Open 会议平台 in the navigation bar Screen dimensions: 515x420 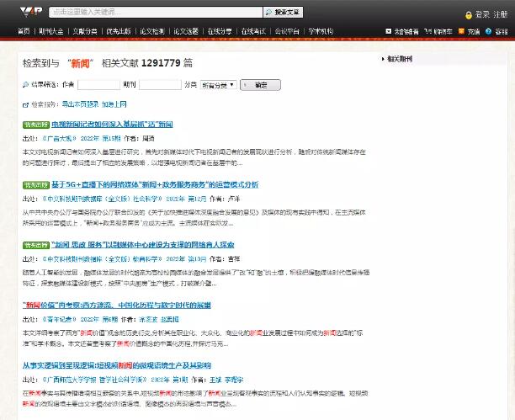click(287, 31)
